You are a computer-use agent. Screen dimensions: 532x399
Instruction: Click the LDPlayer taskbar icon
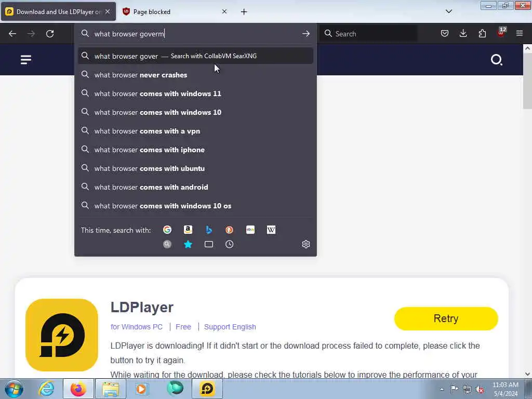207,389
